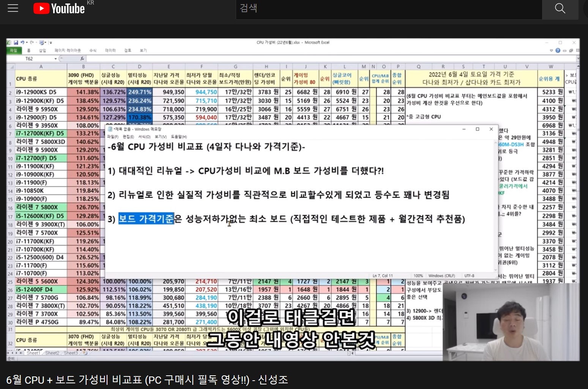The width and height of the screenshot is (588, 389).
Task: Minimize the Notepad window
Action: pos(464,129)
